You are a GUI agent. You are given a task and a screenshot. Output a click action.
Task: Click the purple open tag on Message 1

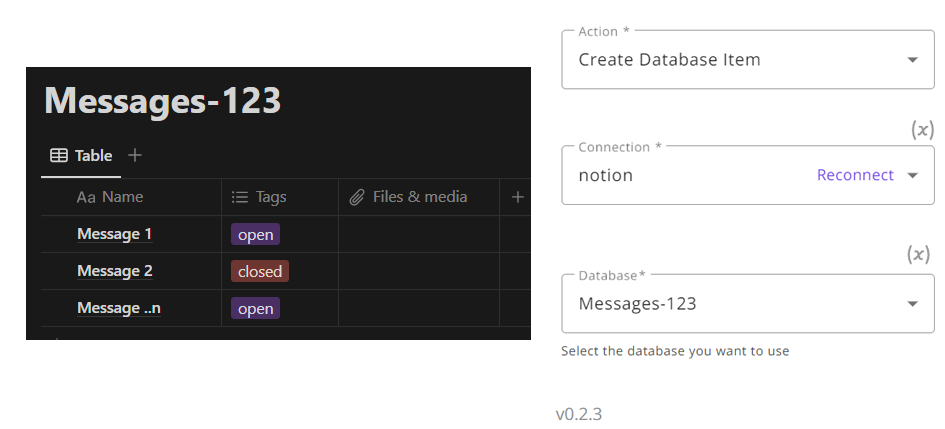(x=256, y=234)
